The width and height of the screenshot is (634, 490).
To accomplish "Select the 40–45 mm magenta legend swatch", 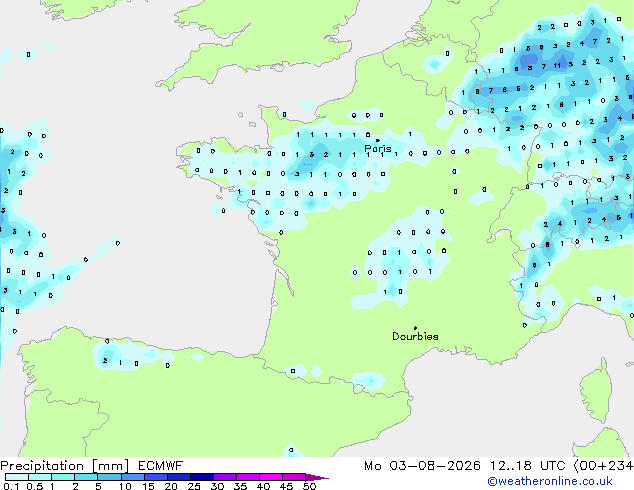I will tap(271, 477).
